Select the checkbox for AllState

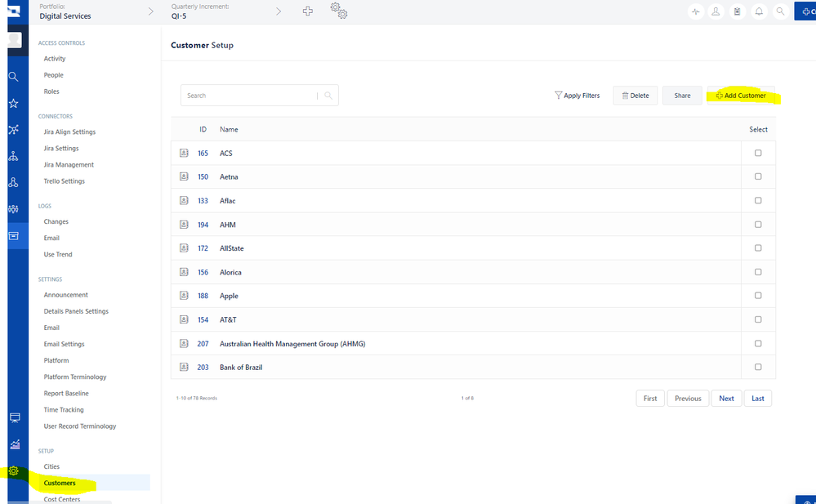[x=758, y=248]
